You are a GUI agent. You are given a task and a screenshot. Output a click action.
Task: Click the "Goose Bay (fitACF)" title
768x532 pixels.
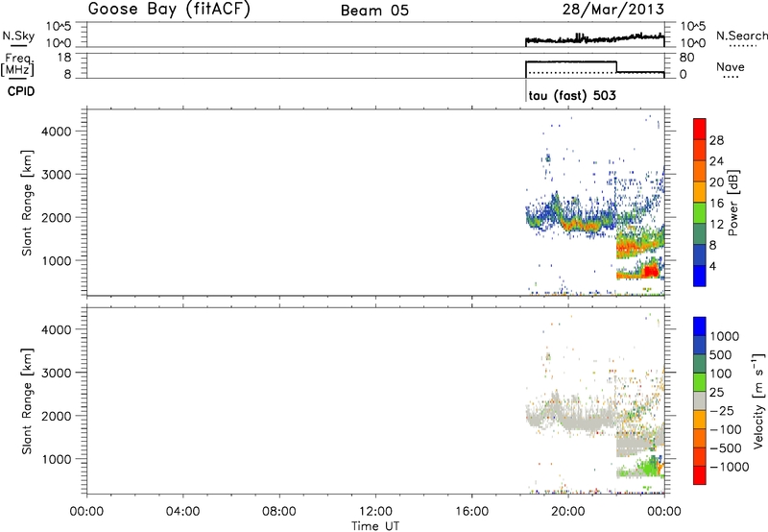[169, 9]
